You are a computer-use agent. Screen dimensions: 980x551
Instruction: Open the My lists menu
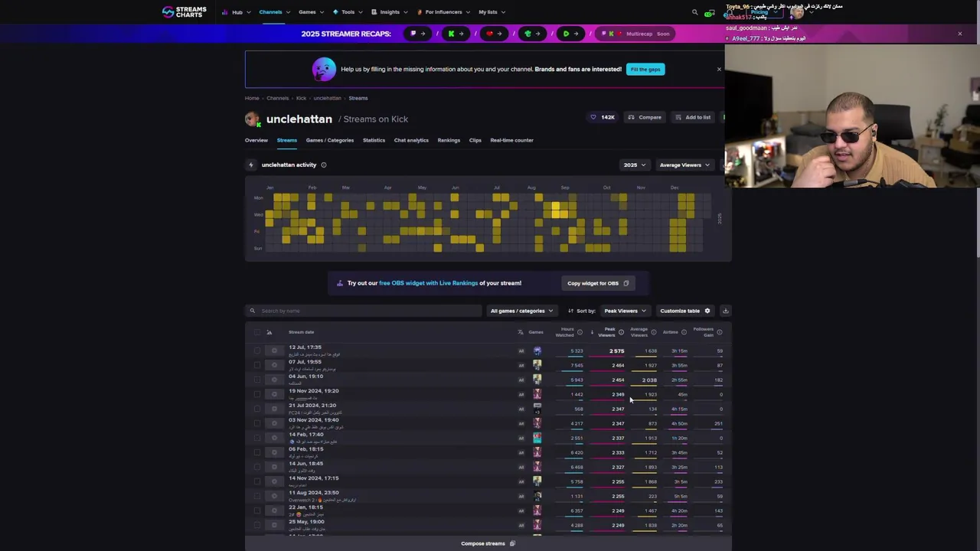click(x=492, y=12)
